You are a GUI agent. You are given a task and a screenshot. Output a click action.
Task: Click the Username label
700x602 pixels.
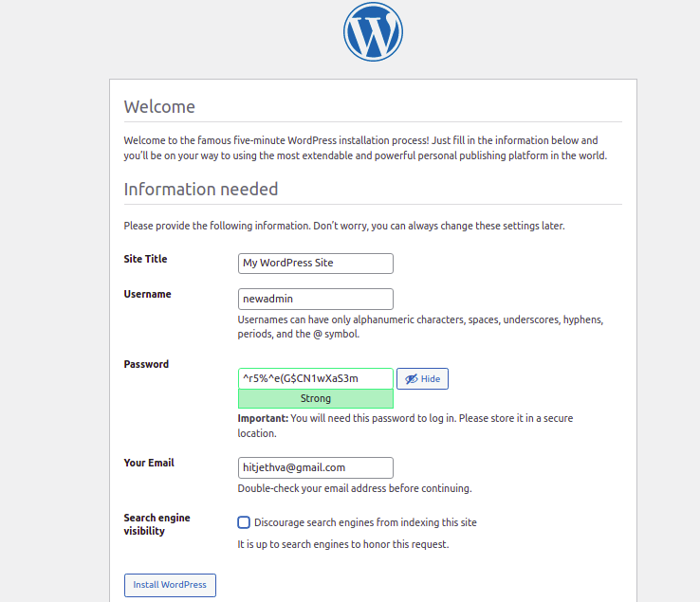click(147, 294)
